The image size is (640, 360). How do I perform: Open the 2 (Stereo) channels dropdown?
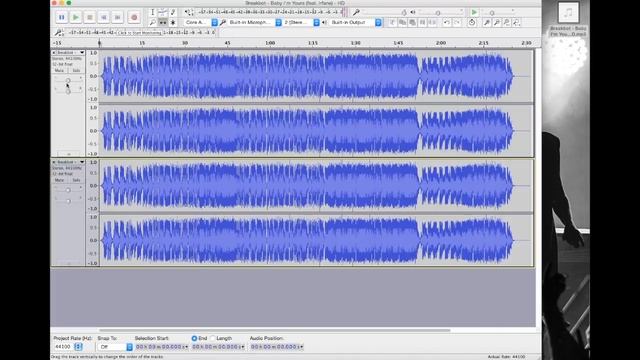[x=301, y=22]
